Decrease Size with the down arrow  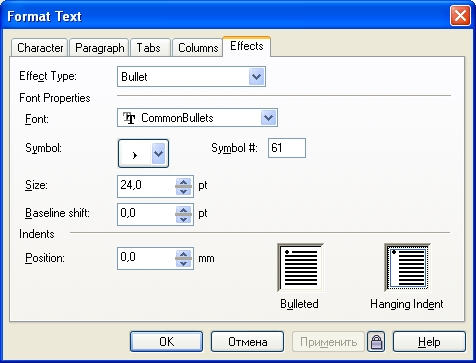183,191
